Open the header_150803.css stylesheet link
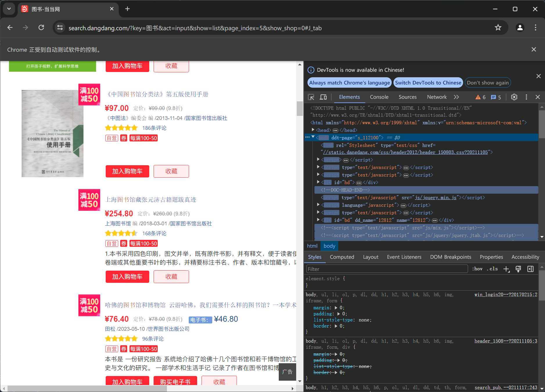 pyautogui.click(x=405, y=152)
